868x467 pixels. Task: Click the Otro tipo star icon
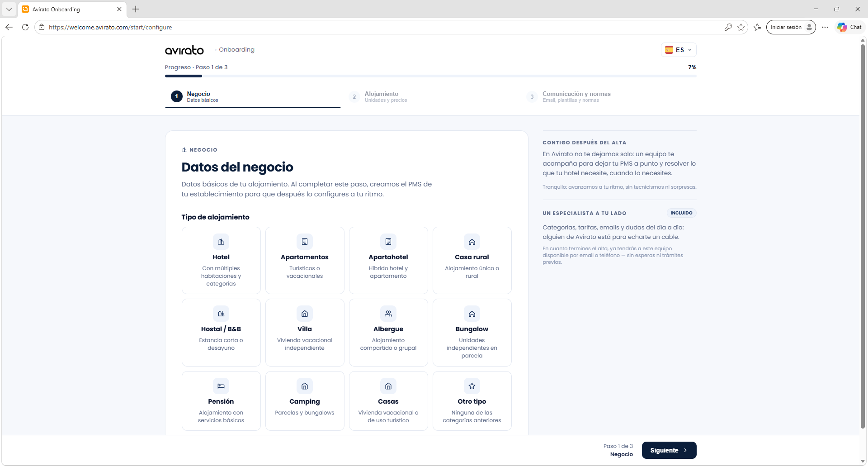[x=472, y=386]
